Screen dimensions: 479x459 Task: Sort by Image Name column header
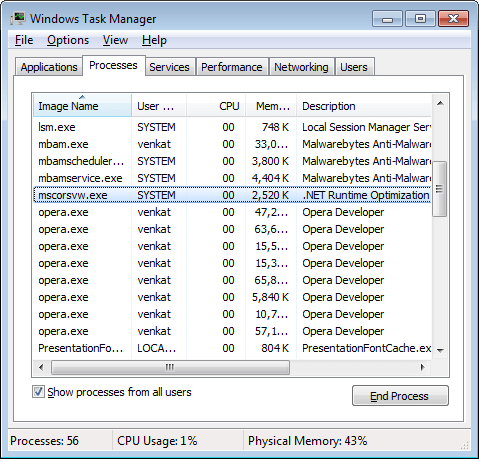point(82,106)
